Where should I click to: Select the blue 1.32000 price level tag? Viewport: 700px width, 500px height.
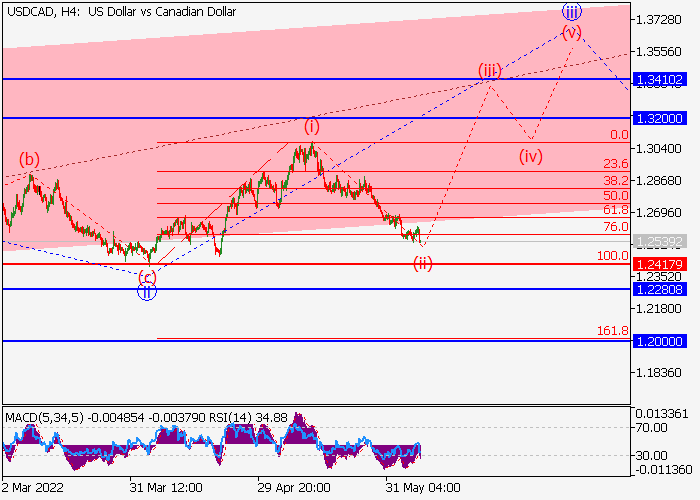[659, 118]
